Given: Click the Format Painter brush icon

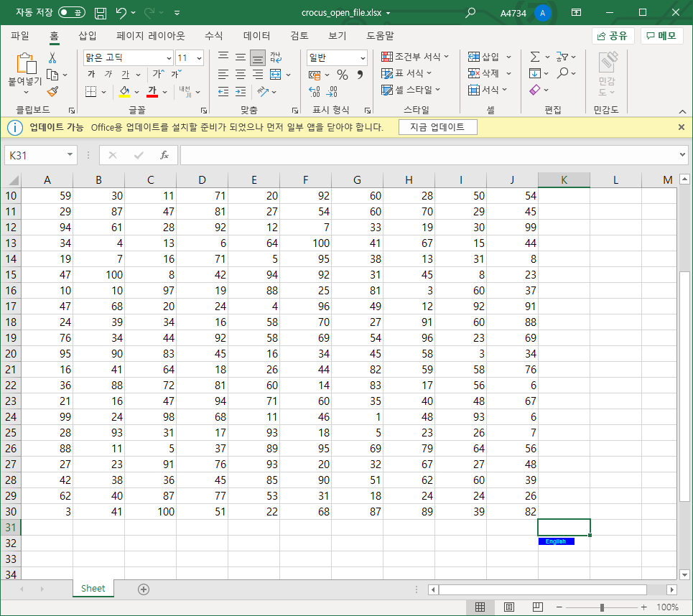Looking at the screenshot, I should (52, 91).
